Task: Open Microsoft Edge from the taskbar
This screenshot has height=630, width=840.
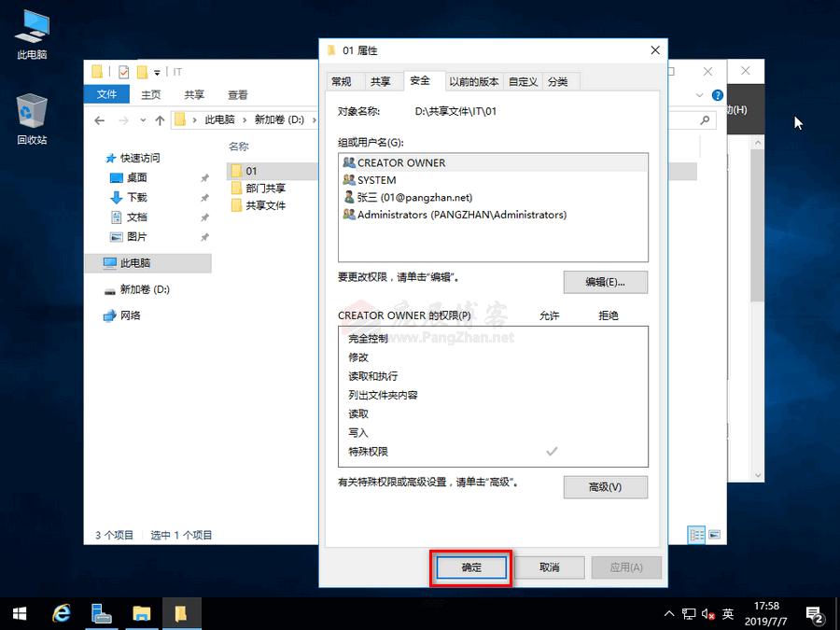Action: click(x=61, y=613)
